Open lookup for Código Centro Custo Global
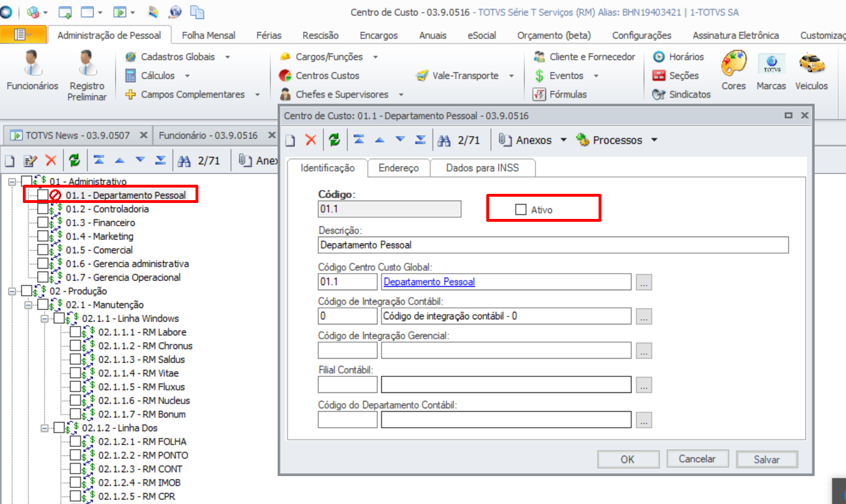846x504 pixels. click(644, 282)
